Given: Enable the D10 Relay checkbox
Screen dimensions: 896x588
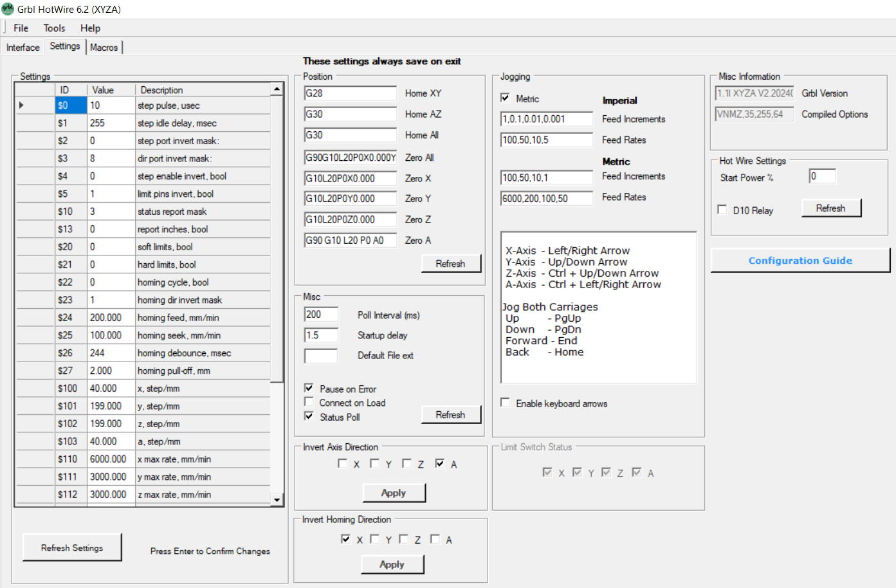Looking at the screenshot, I should click(722, 210).
